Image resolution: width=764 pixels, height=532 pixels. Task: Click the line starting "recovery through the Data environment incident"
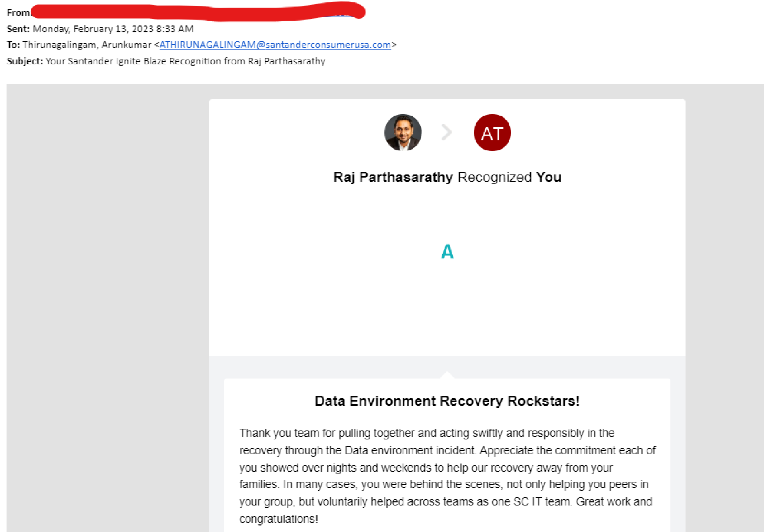pos(447,450)
